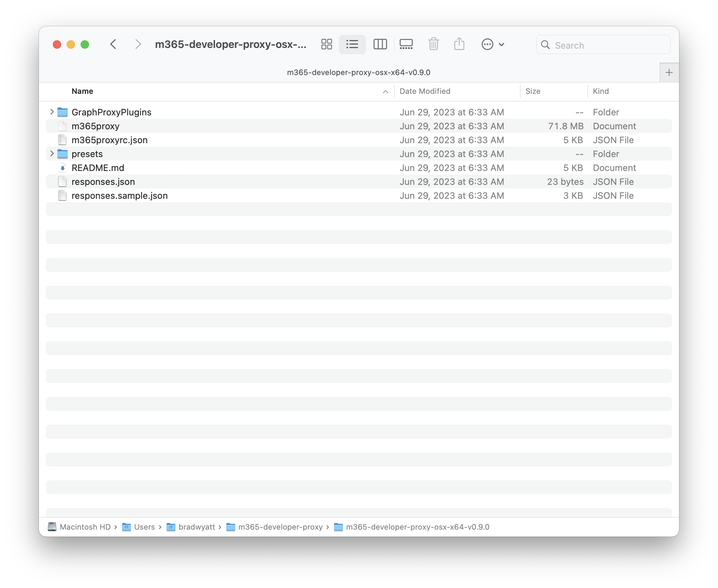Click the search magnifier icon
The image size is (718, 588).
[545, 45]
